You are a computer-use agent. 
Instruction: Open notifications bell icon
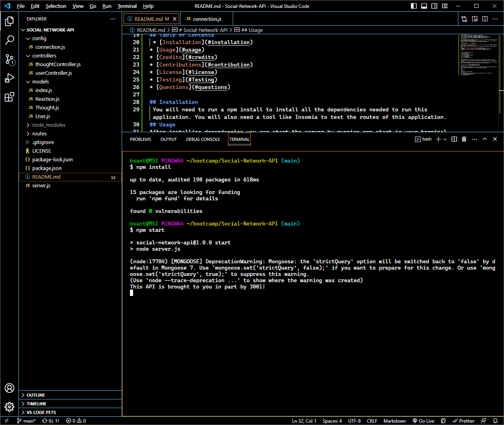click(496, 421)
